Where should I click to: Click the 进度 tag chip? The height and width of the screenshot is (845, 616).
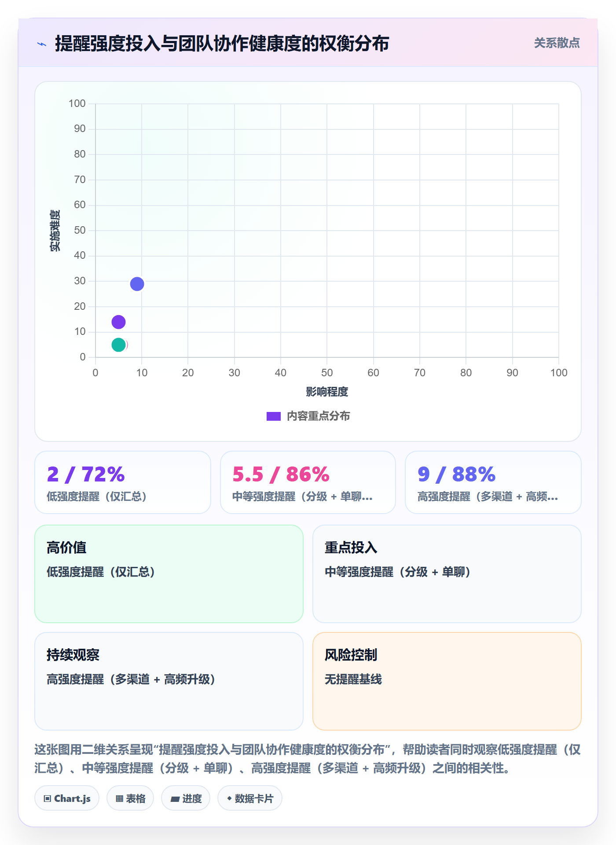tap(186, 798)
